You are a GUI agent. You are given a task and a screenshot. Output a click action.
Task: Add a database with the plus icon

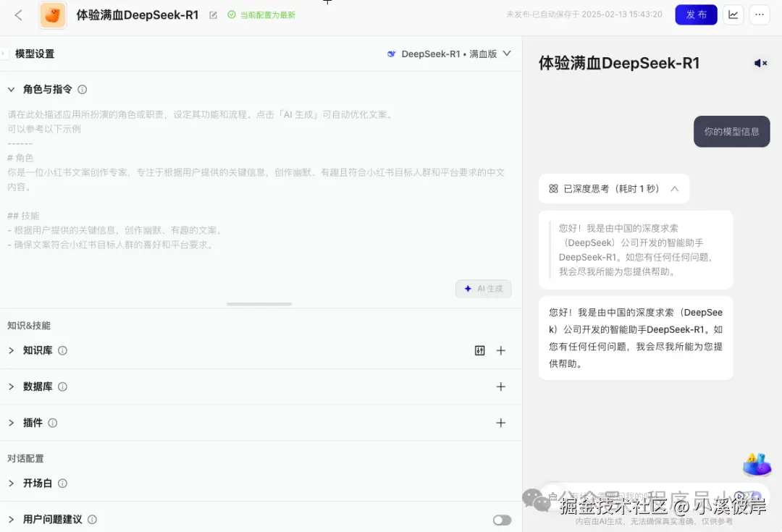pyautogui.click(x=501, y=387)
